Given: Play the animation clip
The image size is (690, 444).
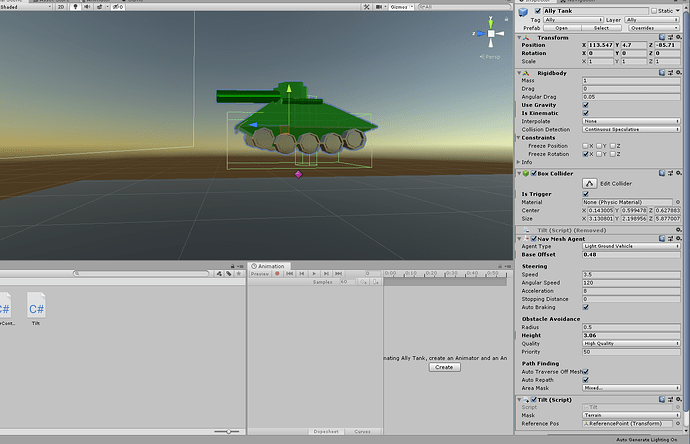Looking at the screenshot, I should point(314,274).
